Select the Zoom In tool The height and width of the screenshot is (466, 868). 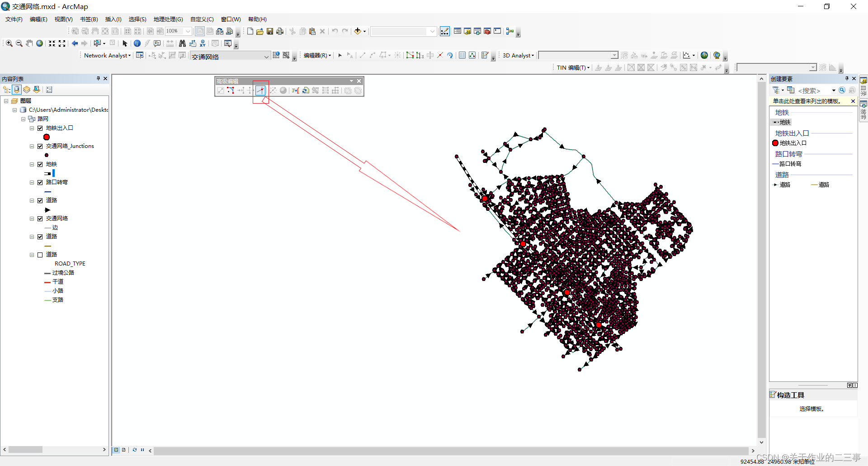[x=9, y=43]
